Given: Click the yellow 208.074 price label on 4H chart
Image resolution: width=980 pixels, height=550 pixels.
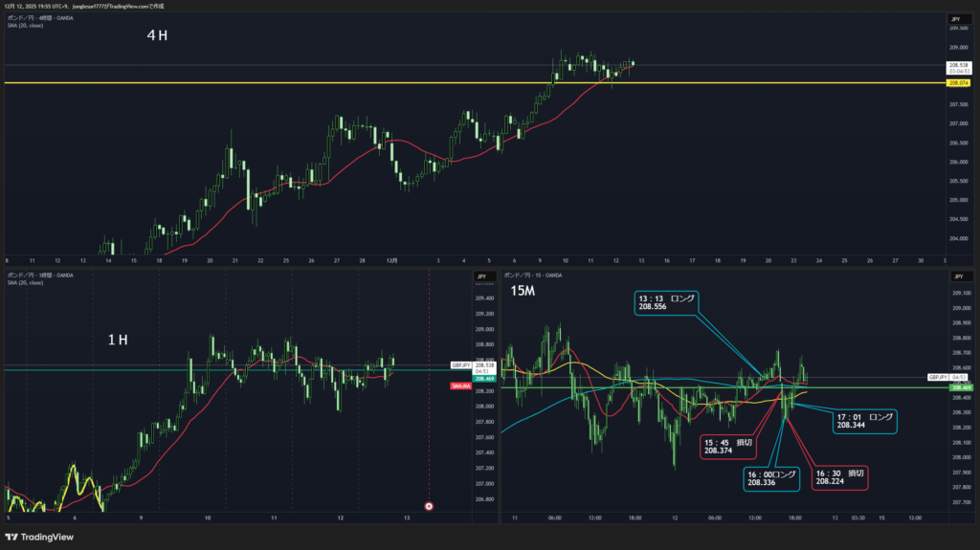Looking at the screenshot, I should click(958, 84).
